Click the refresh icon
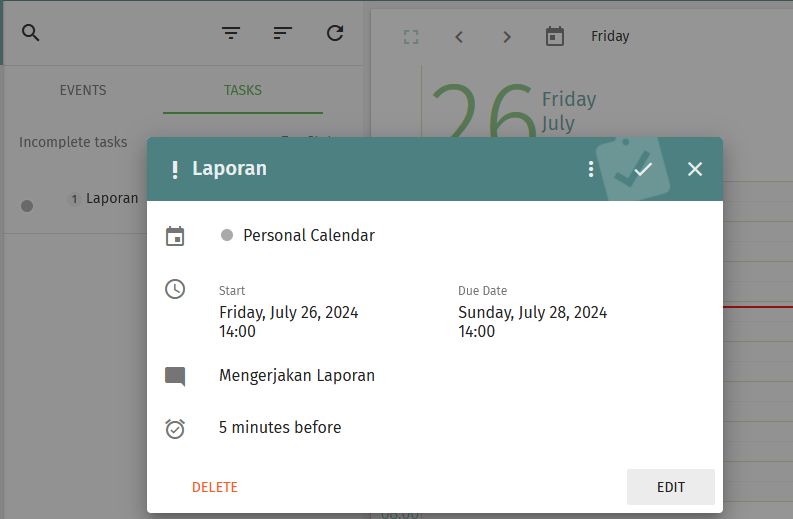The image size is (793, 519). click(335, 33)
